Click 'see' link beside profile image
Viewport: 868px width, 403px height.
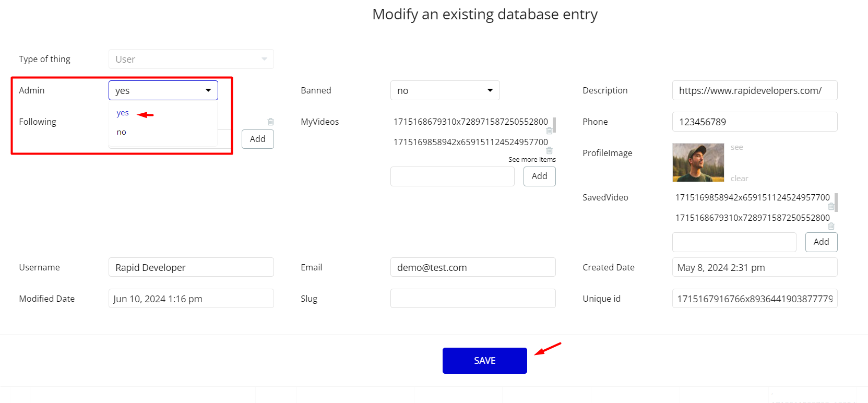click(737, 147)
